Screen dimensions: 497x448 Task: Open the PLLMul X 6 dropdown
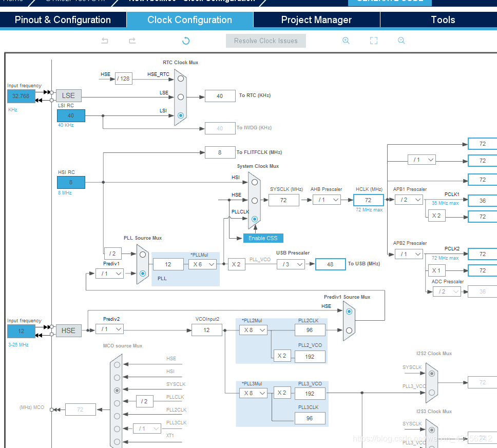[202, 264]
